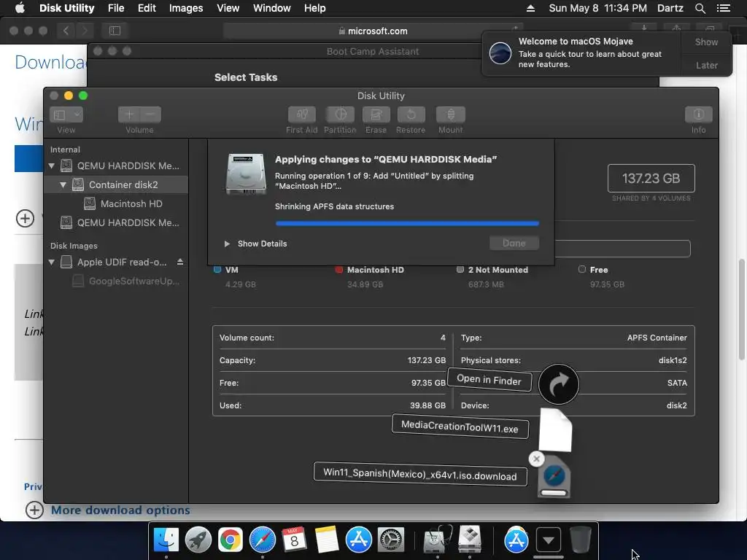The height and width of the screenshot is (560, 747).
Task: Open Boot Camp Assistant in the Dock
Action: [470, 540]
